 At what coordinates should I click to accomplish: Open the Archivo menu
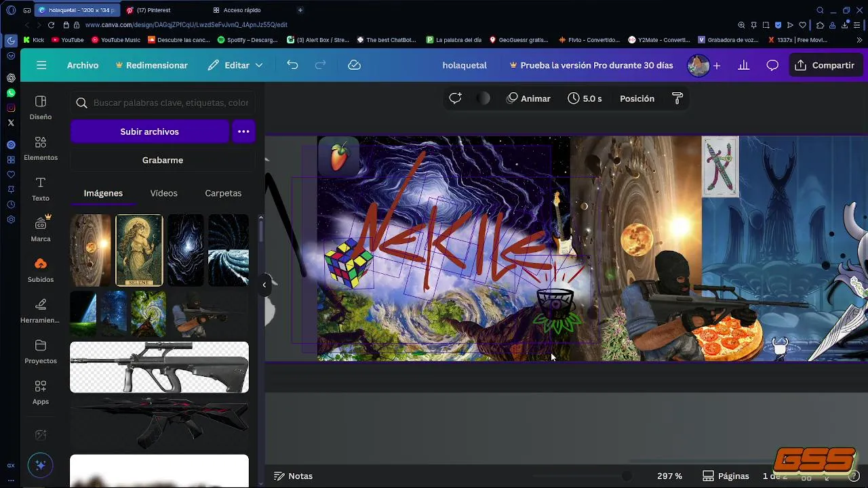[x=83, y=65]
